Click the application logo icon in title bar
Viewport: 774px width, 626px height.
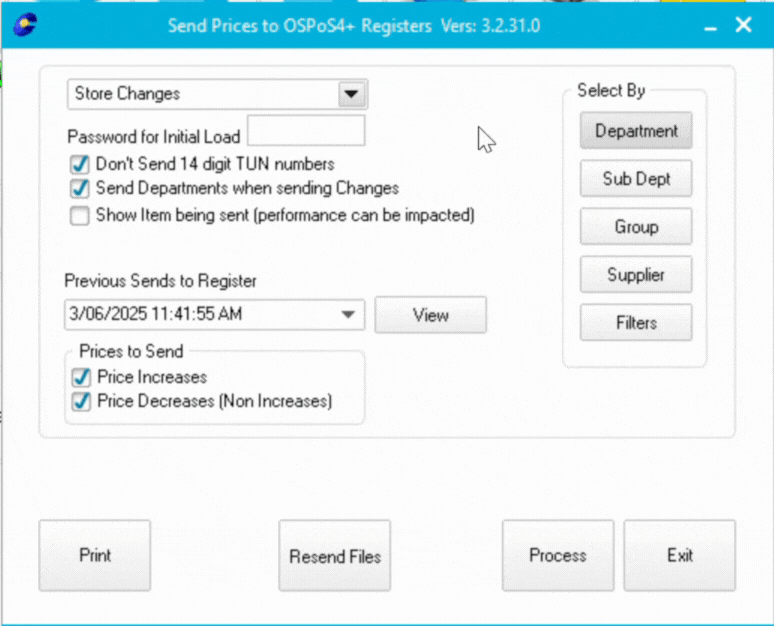pyautogui.click(x=25, y=25)
